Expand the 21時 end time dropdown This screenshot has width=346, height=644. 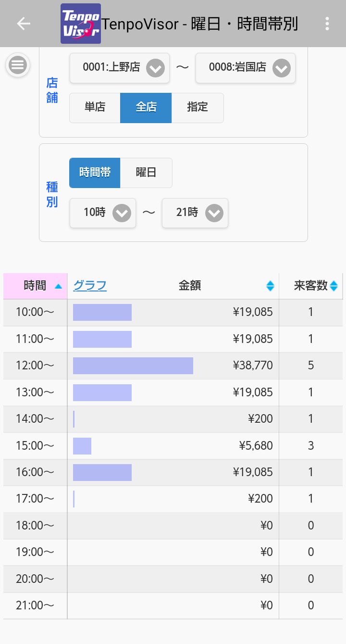point(195,213)
